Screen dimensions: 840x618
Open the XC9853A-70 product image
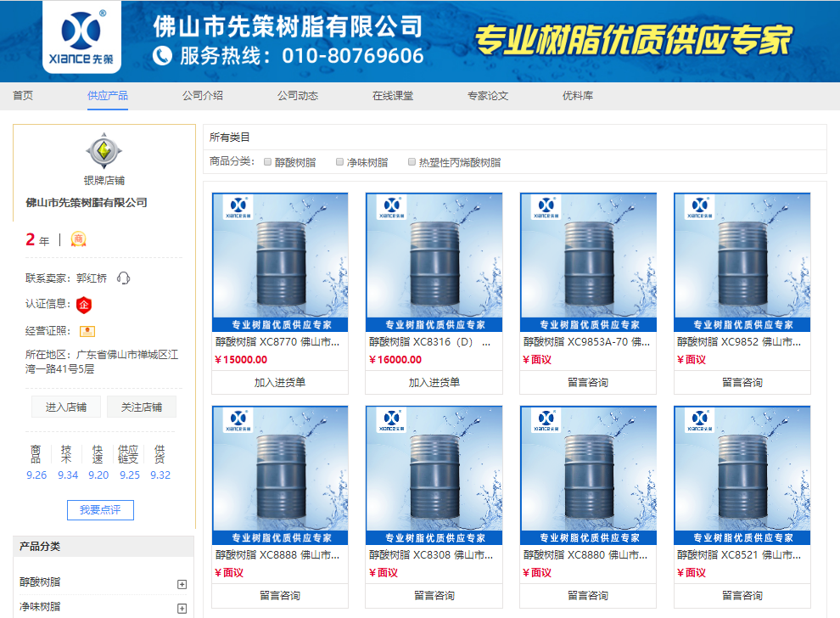click(x=588, y=262)
